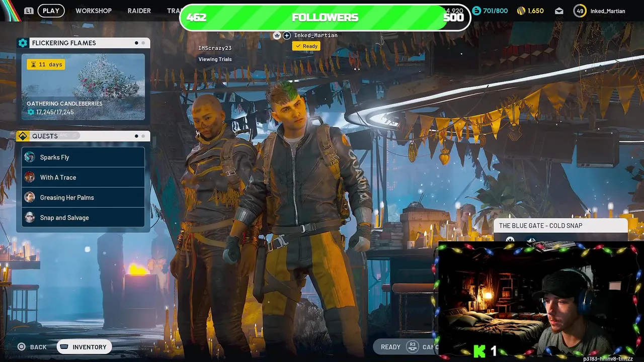Click the touchpad icon beside Inventory

[x=64, y=347]
